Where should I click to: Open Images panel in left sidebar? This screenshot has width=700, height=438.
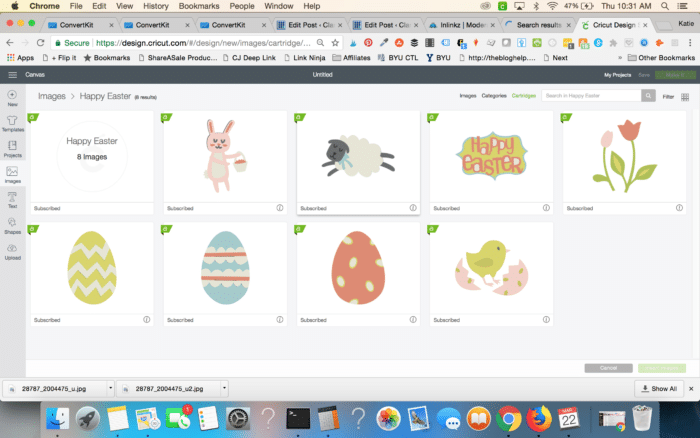click(x=12, y=175)
